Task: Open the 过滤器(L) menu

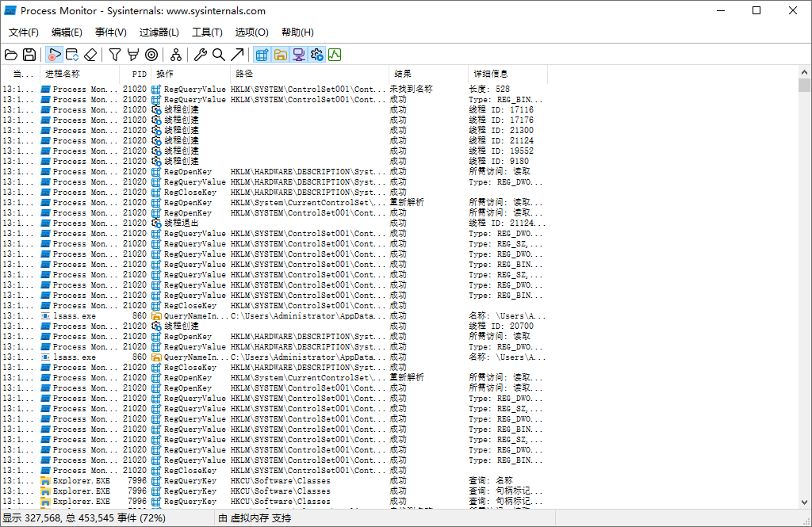Action: point(159,32)
